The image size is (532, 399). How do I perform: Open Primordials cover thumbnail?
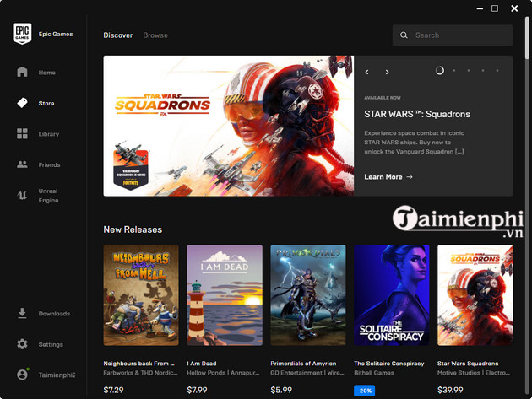308,295
